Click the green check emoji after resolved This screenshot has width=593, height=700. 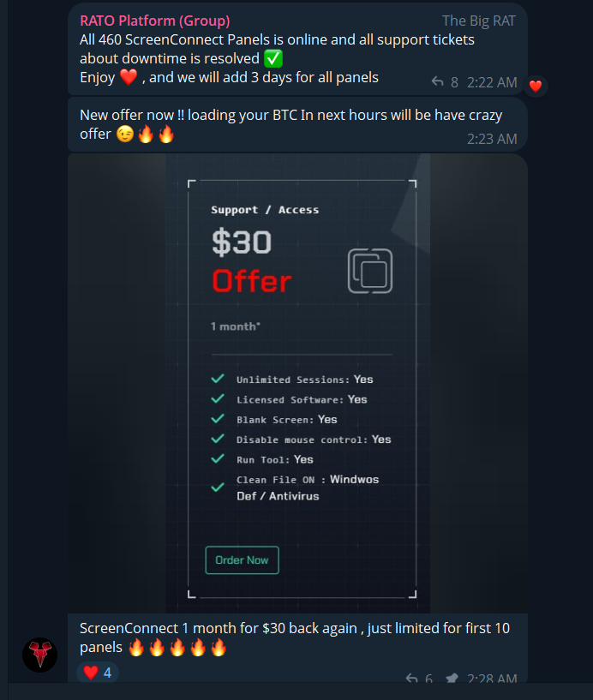(273, 58)
